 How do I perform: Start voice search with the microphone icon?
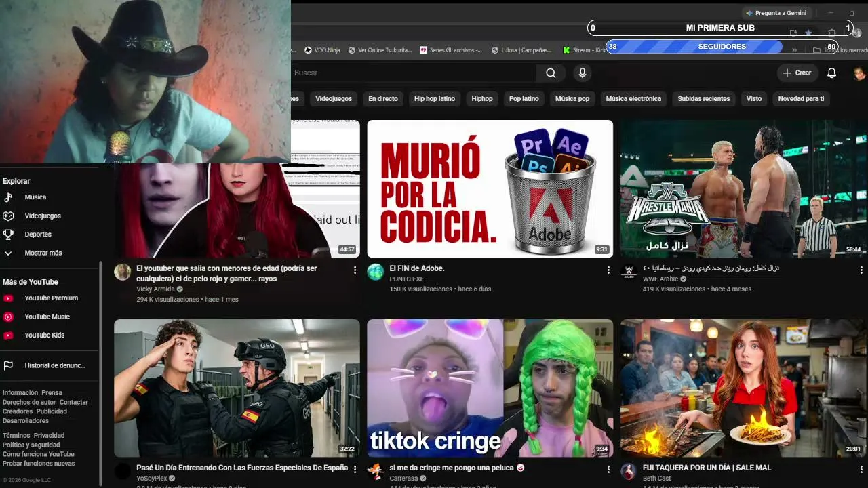coord(582,73)
